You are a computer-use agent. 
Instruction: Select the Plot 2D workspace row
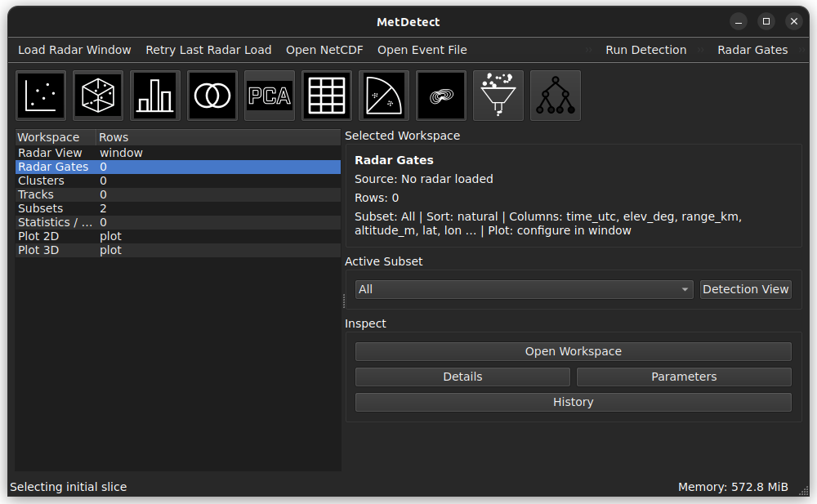(x=178, y=236)
